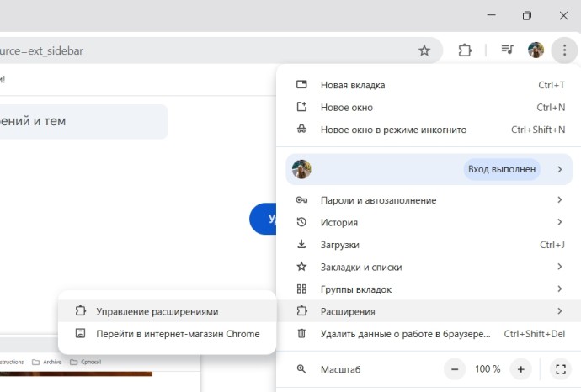The image size is (581, 392).
Task: Open Новое окно в режиме инкогнито
Action: [393, 130]
